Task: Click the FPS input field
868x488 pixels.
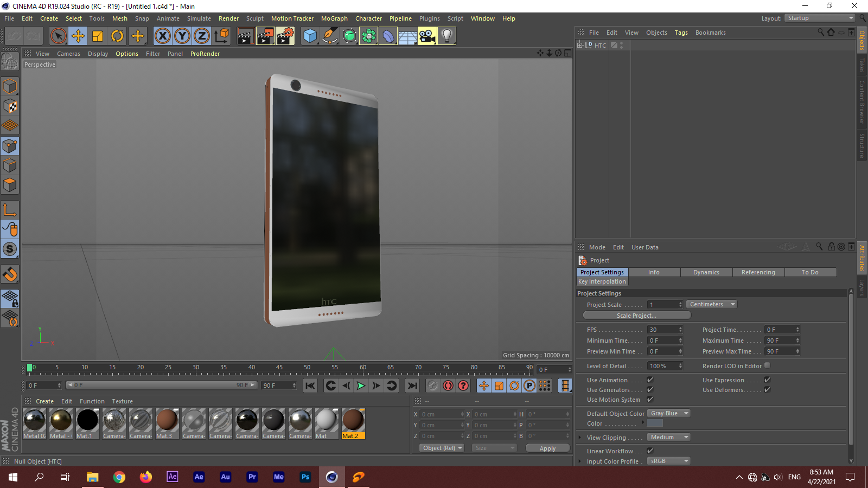Action: click(665, 330)
